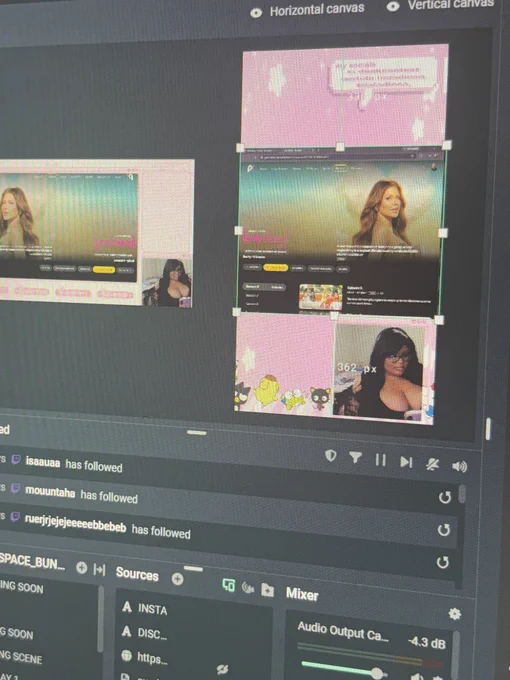Select the browser capture in horizontal canvas
This screenshot has width=510, height=680.
[x=69, y=226]
